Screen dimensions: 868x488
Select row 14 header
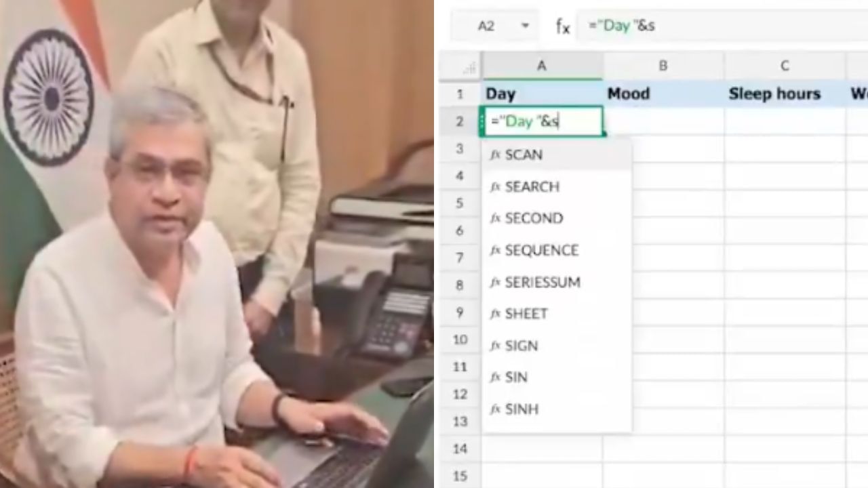click(x=460, y=449)
